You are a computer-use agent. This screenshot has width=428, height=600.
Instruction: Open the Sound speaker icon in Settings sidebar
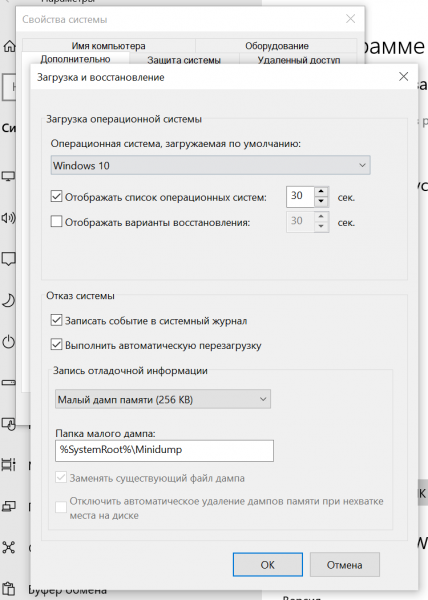pos(8,218)
